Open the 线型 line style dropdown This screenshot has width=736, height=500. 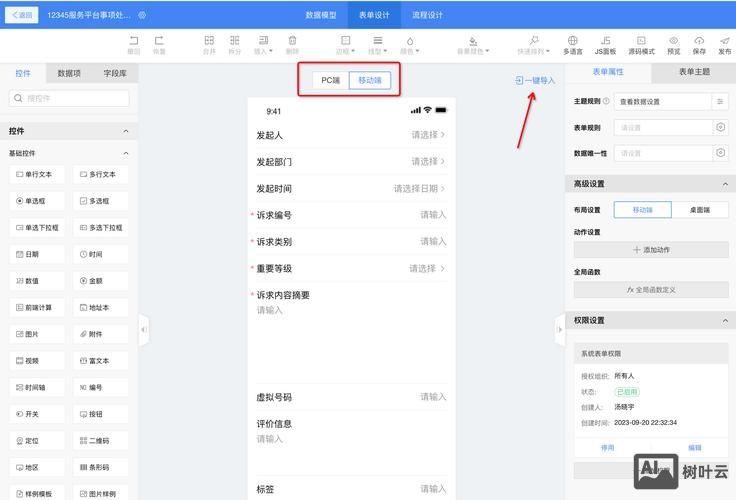pos(378,45)
